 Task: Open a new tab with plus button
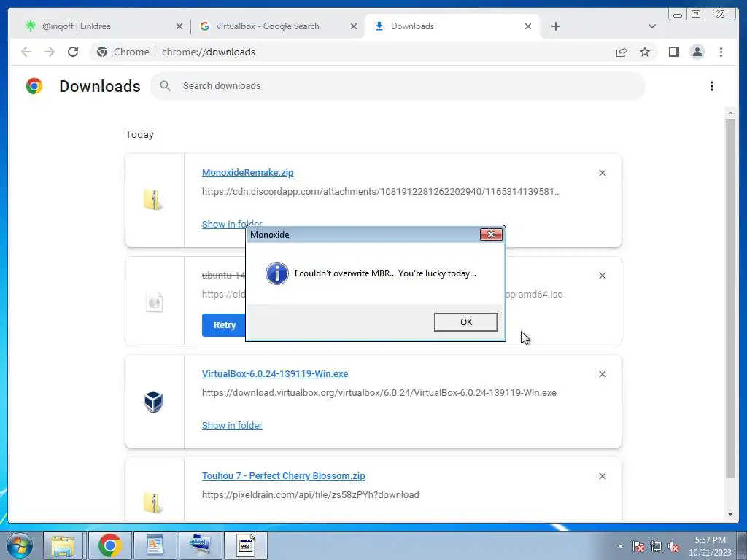point(555,26)
